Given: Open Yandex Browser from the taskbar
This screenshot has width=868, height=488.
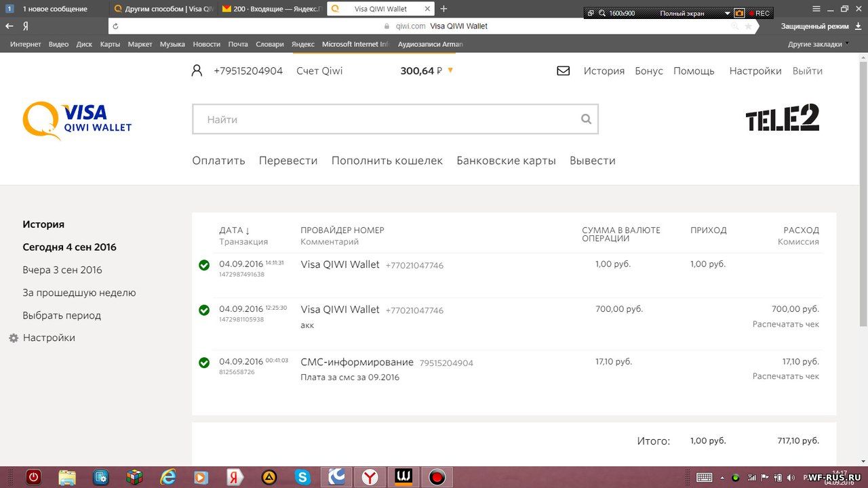Looking at the screenshot, I should (x=370, y=477).
